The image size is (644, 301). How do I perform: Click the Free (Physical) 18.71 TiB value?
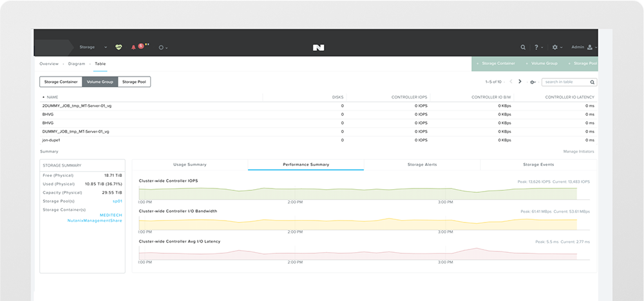click(x=113, y=175)
